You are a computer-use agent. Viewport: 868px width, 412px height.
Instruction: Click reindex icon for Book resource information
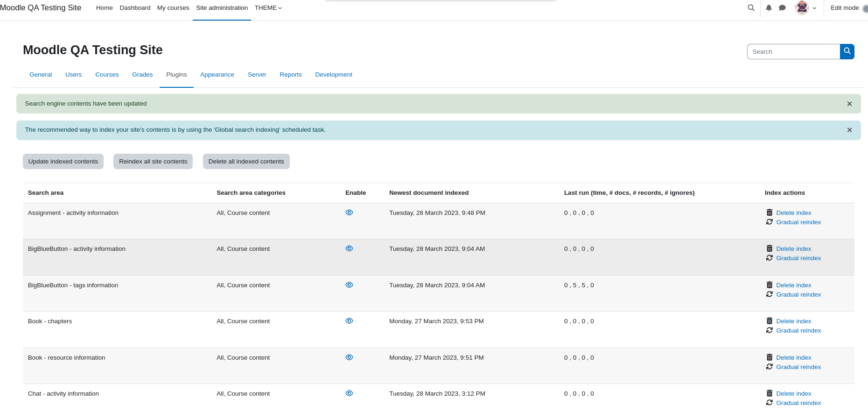tap(770, 367)
